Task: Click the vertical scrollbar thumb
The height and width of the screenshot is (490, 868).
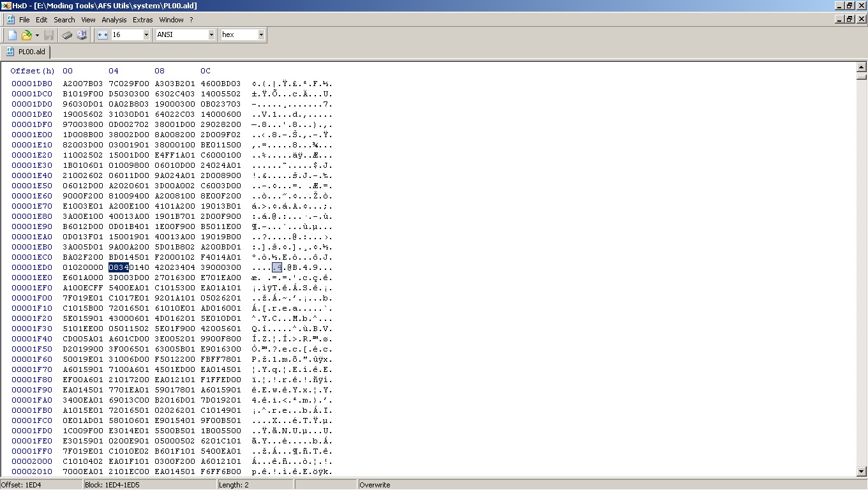Action: point(861,76)
